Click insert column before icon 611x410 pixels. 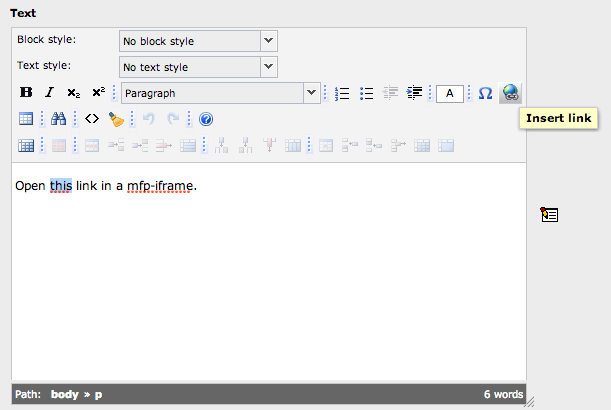pyautogui.click(x=221, y=146)
